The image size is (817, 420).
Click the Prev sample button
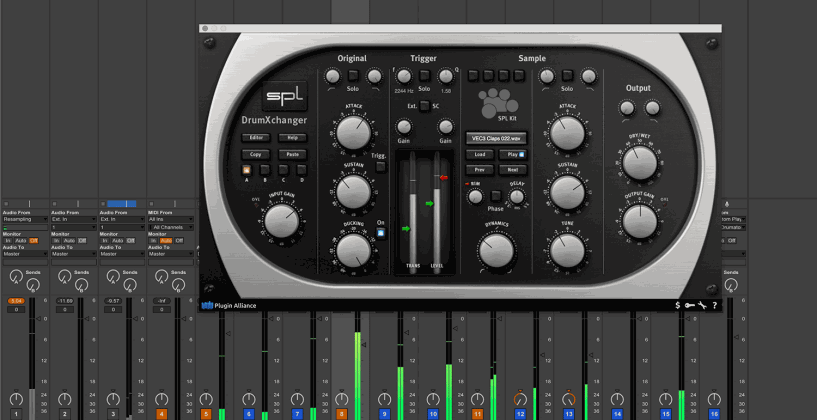480,170
